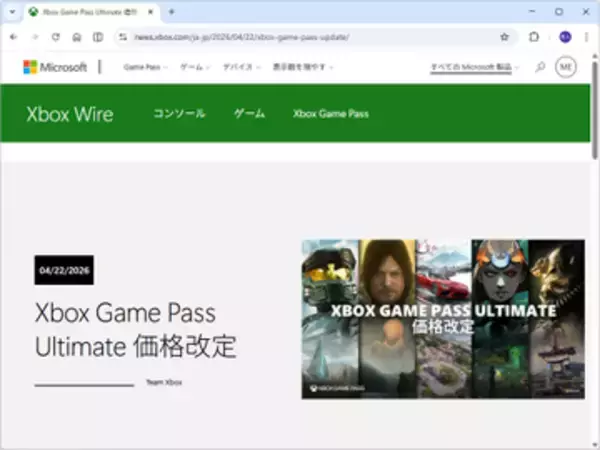600x450 pixels.
Task: Close the Xbox Game Pass Ultimate tab
Action: pyautogui.click(x=151, y=12)
